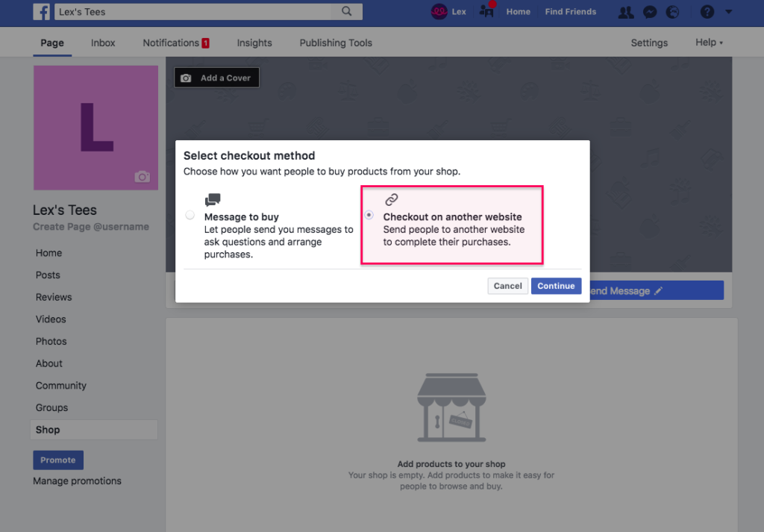Click in the Lex's Tees search field

(192, 12)
